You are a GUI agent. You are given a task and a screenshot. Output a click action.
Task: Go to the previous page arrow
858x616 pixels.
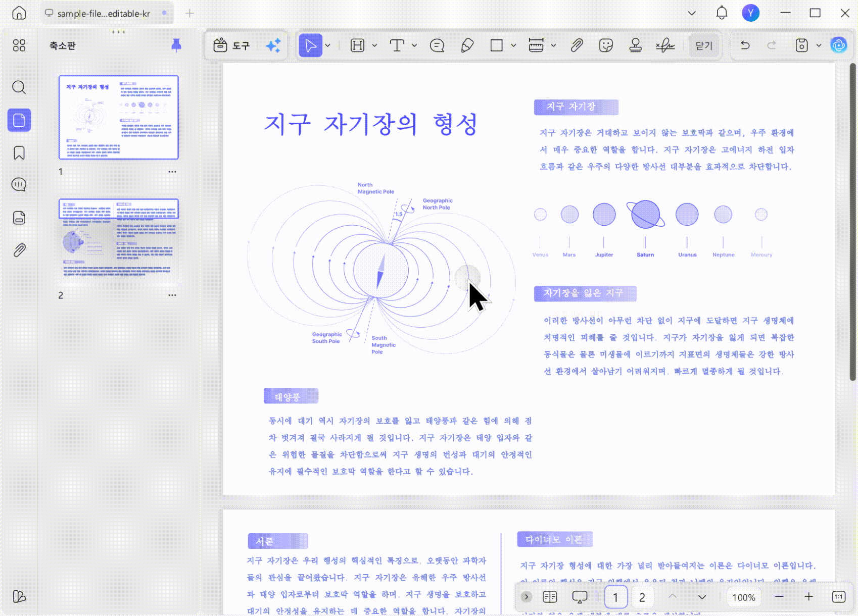[x=673, y=597]
